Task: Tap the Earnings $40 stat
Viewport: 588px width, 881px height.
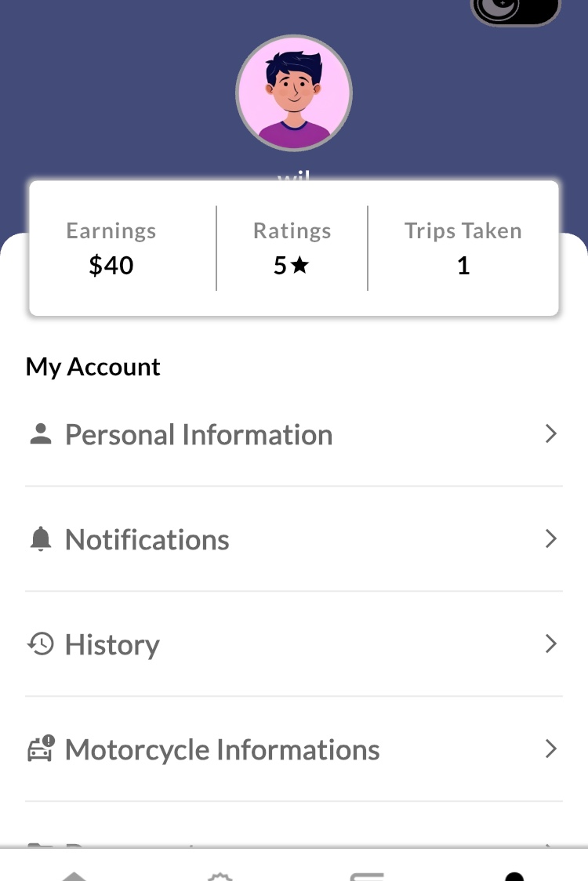Action: [111, 249]
